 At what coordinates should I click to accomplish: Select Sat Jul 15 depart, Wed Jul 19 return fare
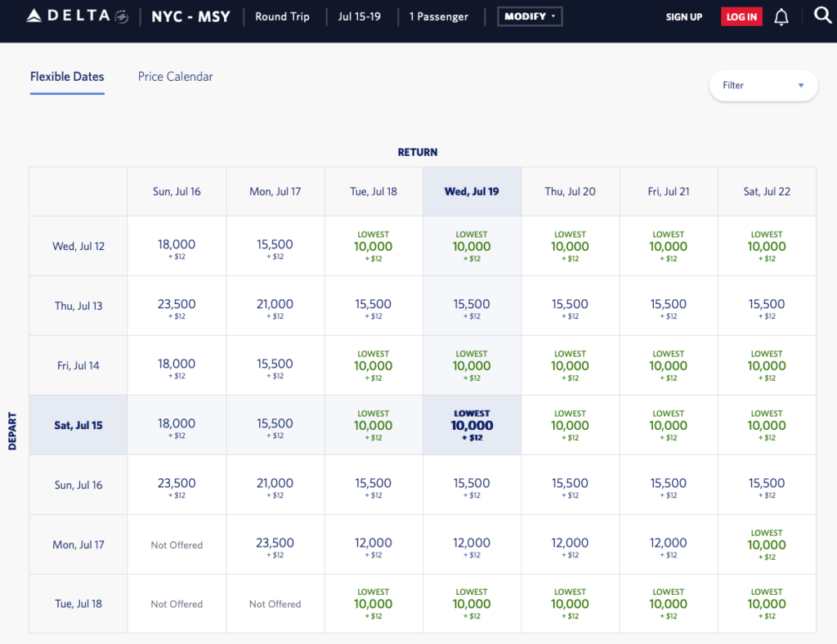point(472,425)
